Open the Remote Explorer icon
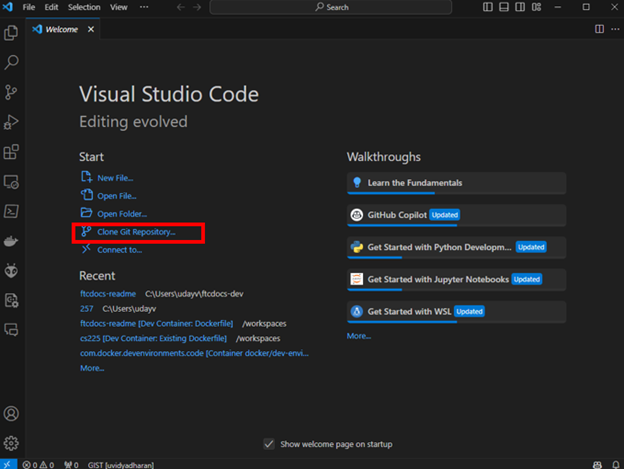The height and width of the screenshot is (469, 624). pyautogui.click(x=12, y=182)
